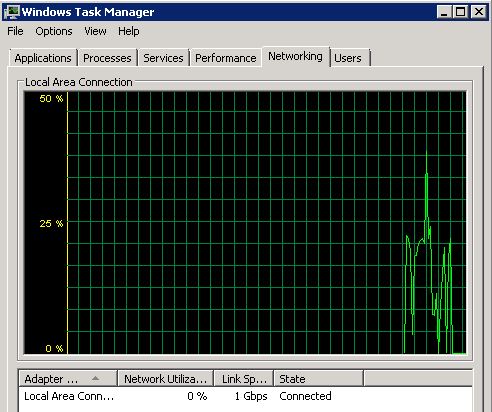Sort by Link Speed column header

coord(244,379)
